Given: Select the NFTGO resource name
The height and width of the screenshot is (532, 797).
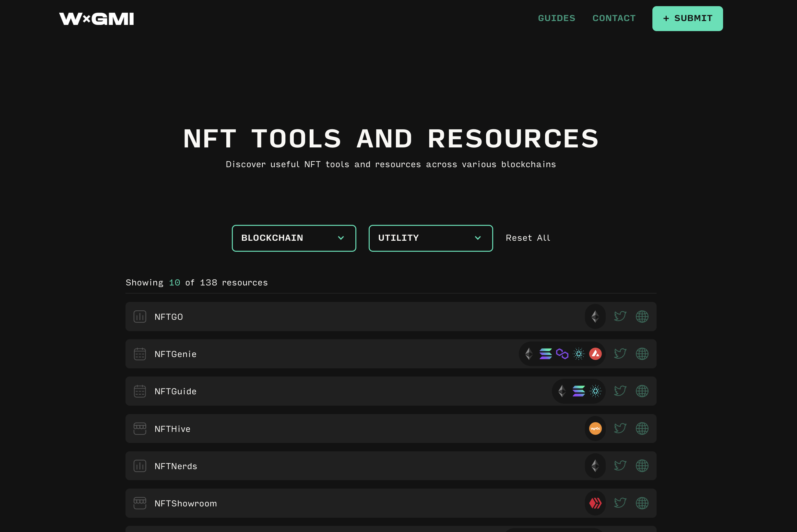Looking at the screenshot, I should click(169, 317).
